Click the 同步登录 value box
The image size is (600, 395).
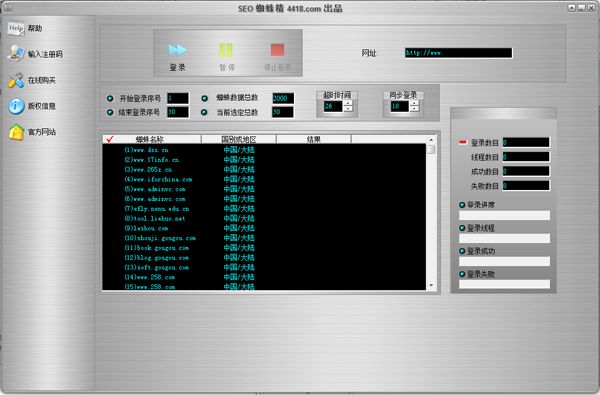pos(400,106)
